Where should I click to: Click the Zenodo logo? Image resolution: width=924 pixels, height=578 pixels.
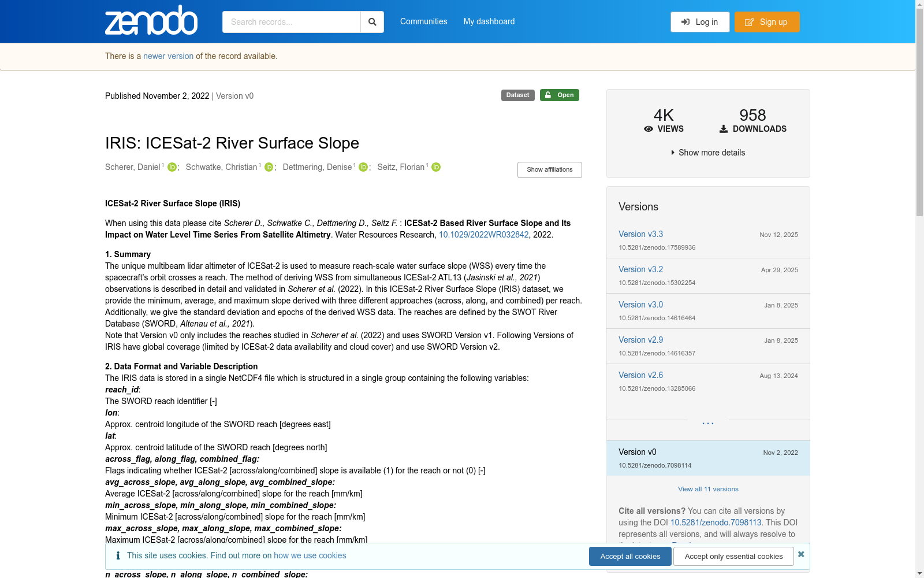[151, 21]
